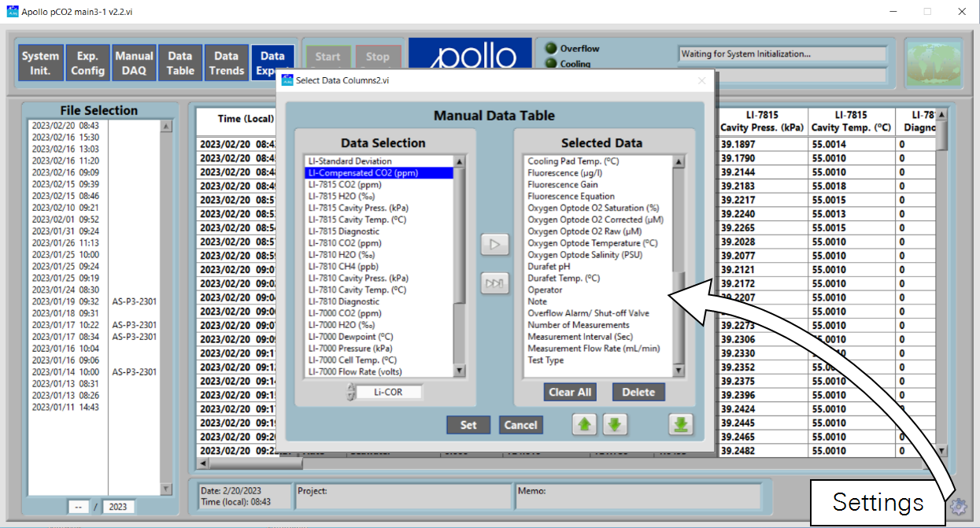Image resolution: width=980 pixels, height=528 pixels.
Task: Click the main table horizontal scrollbar left arrow
Action: click(x=204, y=463)
